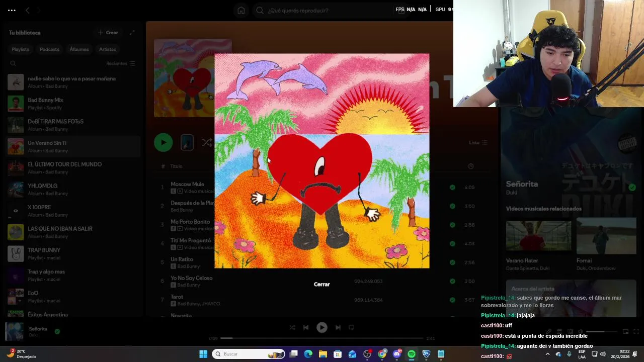Viewport: 644px width, 362px height.
Task: Filter library by Podcasts
Action: click(x=49, y=49)
